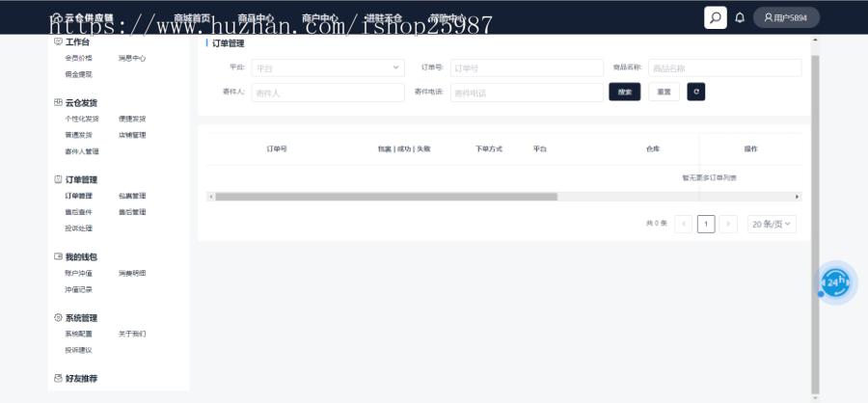The height and width of the screenshot is (403, 868).
Task: Open 冲值记录 in sidebar
Action: pyautogui.click(x=79, y=289)
